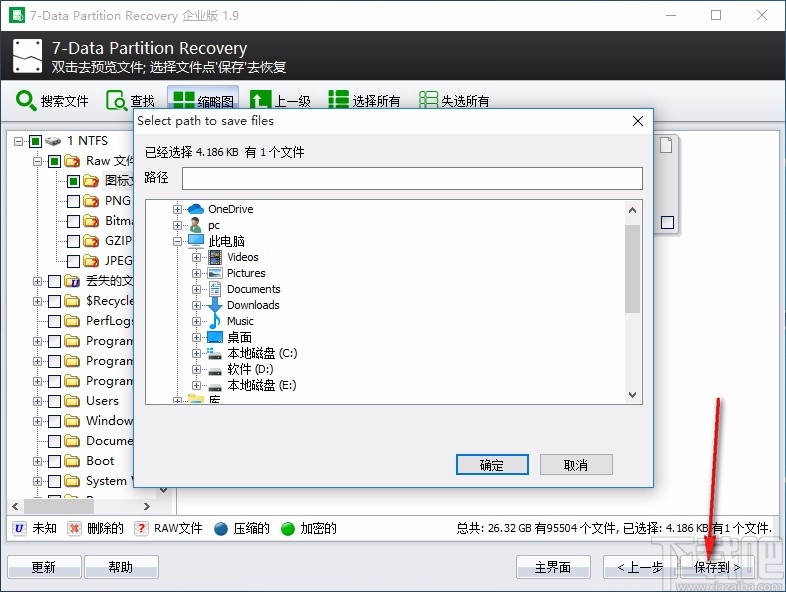Select the 桌面 desktop icon
Image resolution: width=786 pixels, height=592 pixels.
(x=215, y=337)
